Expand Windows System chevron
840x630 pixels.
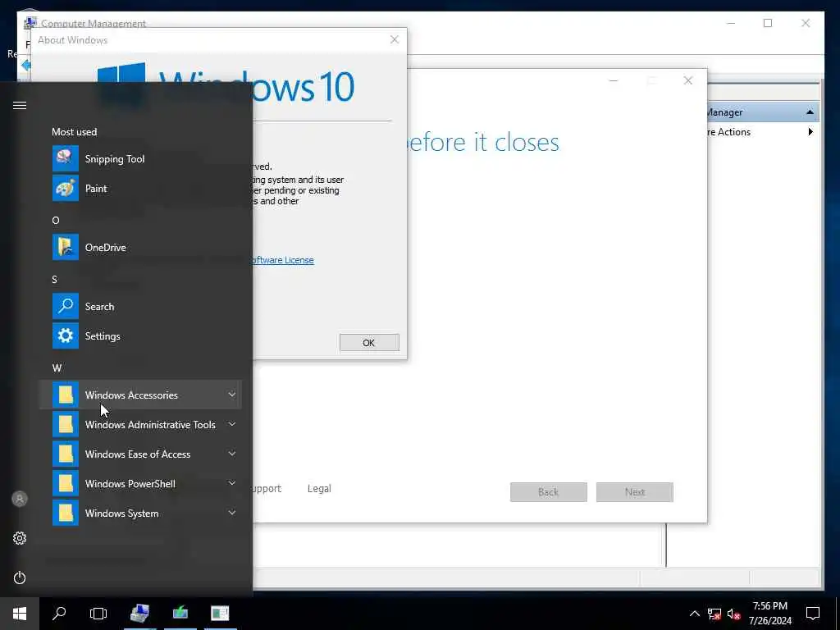(x=232, y=513)
